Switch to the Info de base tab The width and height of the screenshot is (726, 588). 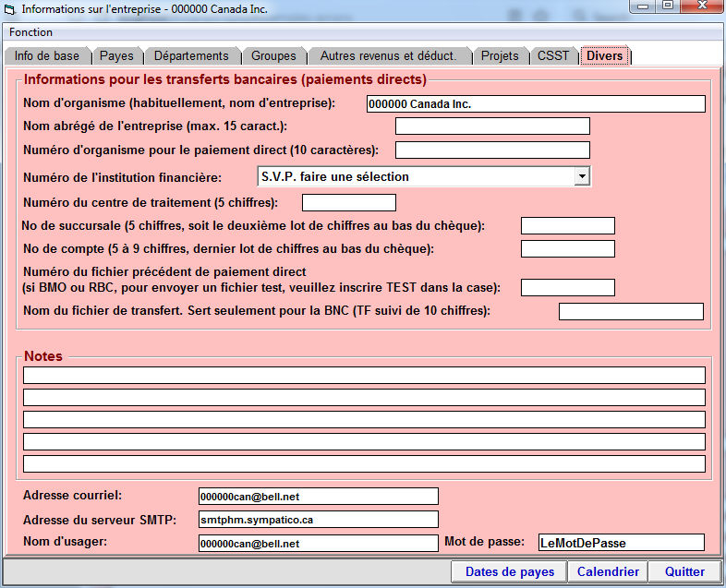click(x=46, y=56)
